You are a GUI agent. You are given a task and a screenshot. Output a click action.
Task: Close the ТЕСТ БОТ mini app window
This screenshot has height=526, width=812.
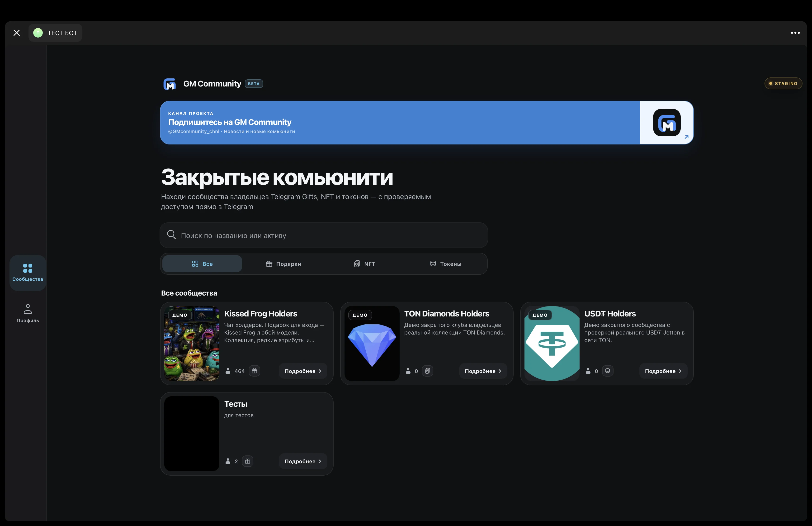16,33
